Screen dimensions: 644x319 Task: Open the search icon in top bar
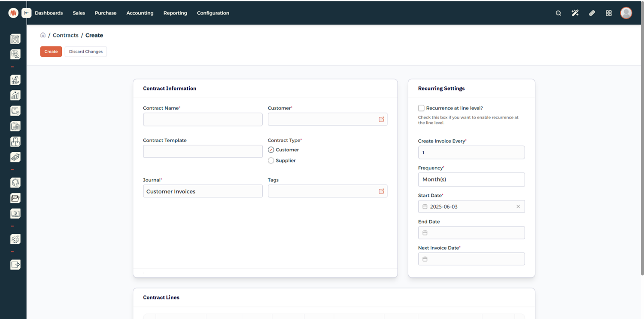coord(558,13)
